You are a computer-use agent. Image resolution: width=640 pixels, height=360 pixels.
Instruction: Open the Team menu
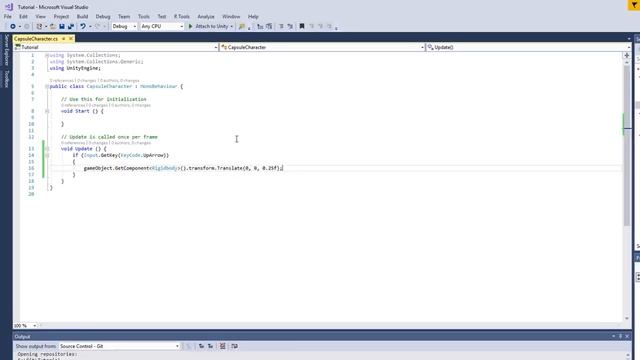[124, 17]
